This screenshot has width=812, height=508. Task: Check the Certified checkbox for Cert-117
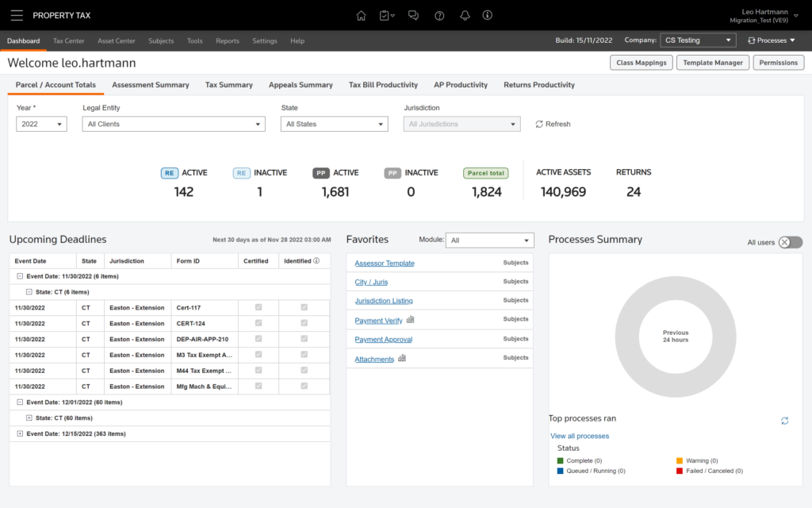(x=258, y=307)
